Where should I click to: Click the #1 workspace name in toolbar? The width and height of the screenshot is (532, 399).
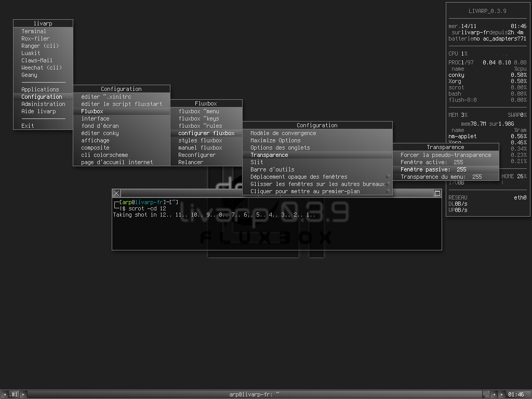pos(14,394)
